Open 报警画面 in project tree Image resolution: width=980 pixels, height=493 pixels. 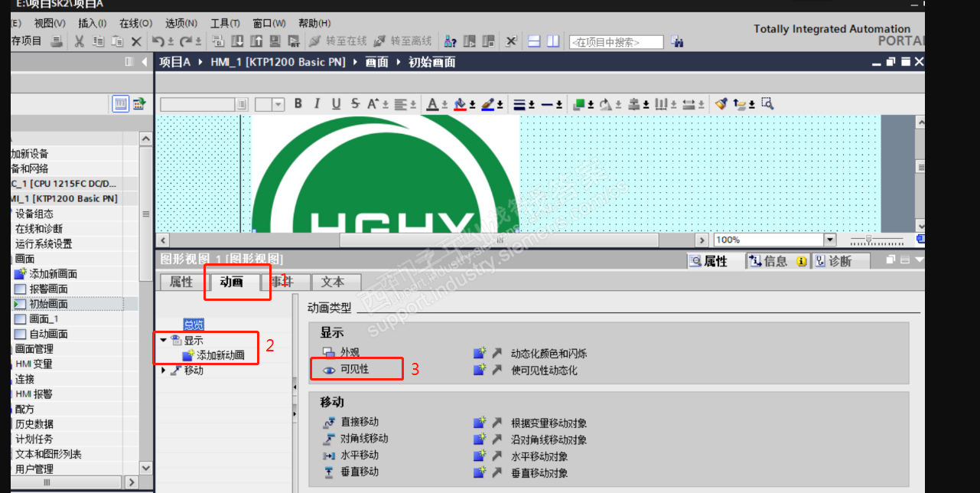[49, 289]
